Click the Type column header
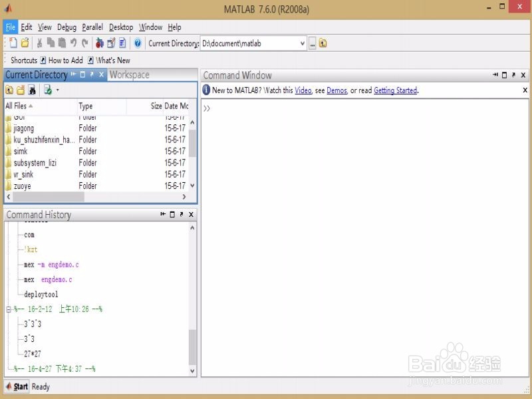Screen dimensions: 532x399 point(102,106)
